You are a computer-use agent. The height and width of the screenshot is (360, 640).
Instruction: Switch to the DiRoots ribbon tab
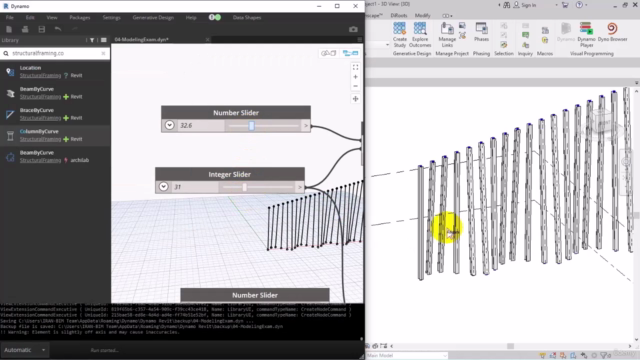click(x=399, y=16)
